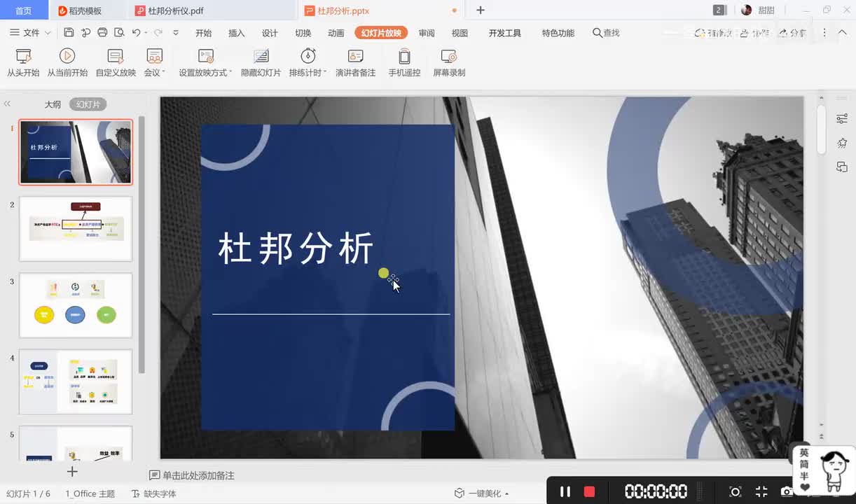Open 演讲者备注 presenter notes
The height and width of the screenshot is (504, 856).
tap(355, 62)
